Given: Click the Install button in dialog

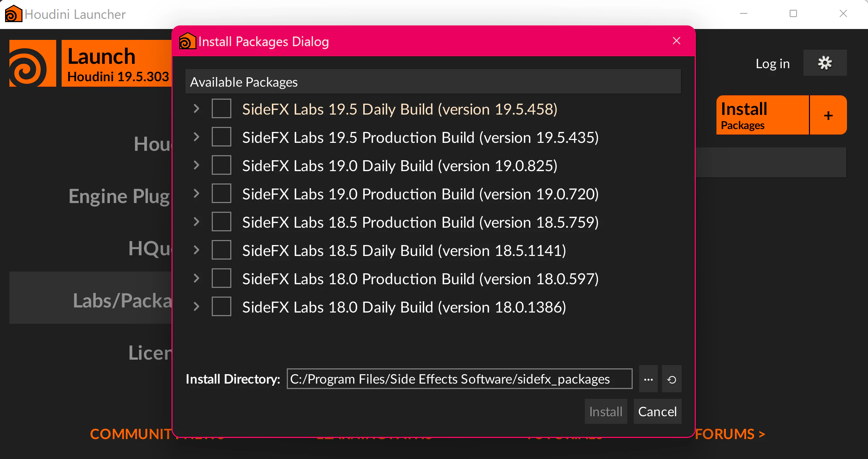Looking at the screenshot, I should pyautogui.click(x=606, y=412).
